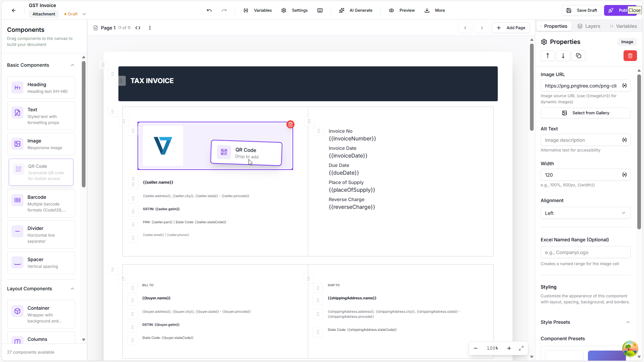Image resolution: width=644 pixels, height=362 pixels.
Task: Open the Alignment dropdown
Action: [585, 213]
